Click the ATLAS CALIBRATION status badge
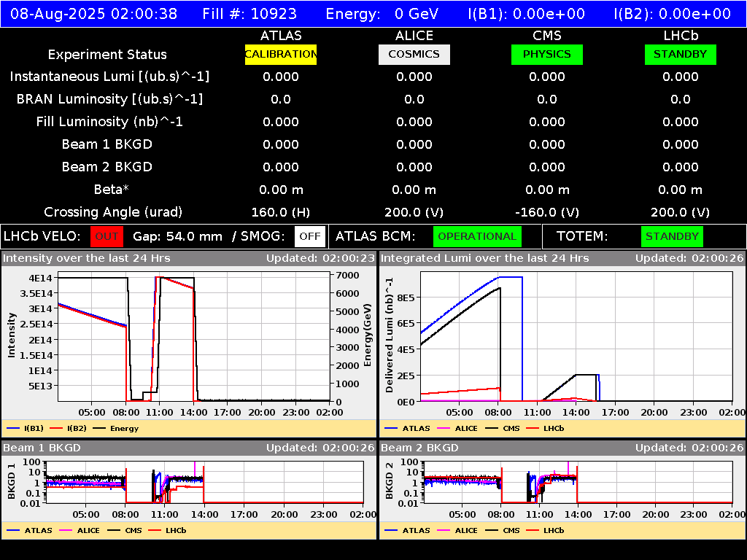The width and height of the screenshot is (747, 560). (x=281, y=54)
